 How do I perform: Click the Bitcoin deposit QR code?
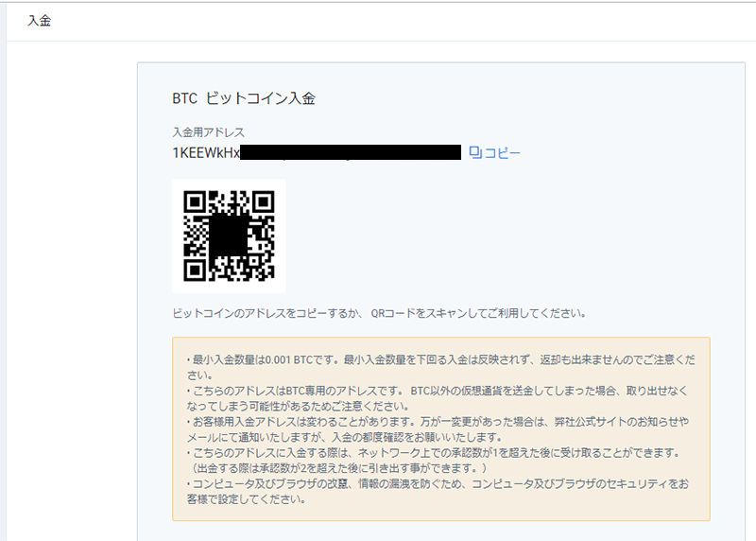tap(229, 236)
